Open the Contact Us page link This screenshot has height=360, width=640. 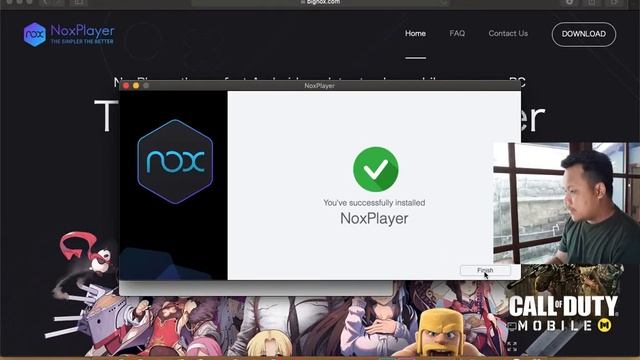click(x=508, y=33)
